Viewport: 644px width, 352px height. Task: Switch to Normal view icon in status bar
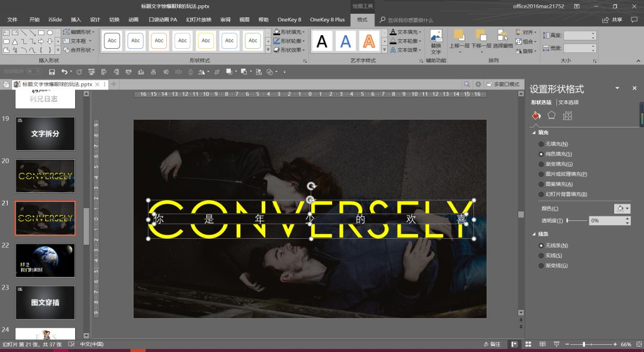point(514,344)
